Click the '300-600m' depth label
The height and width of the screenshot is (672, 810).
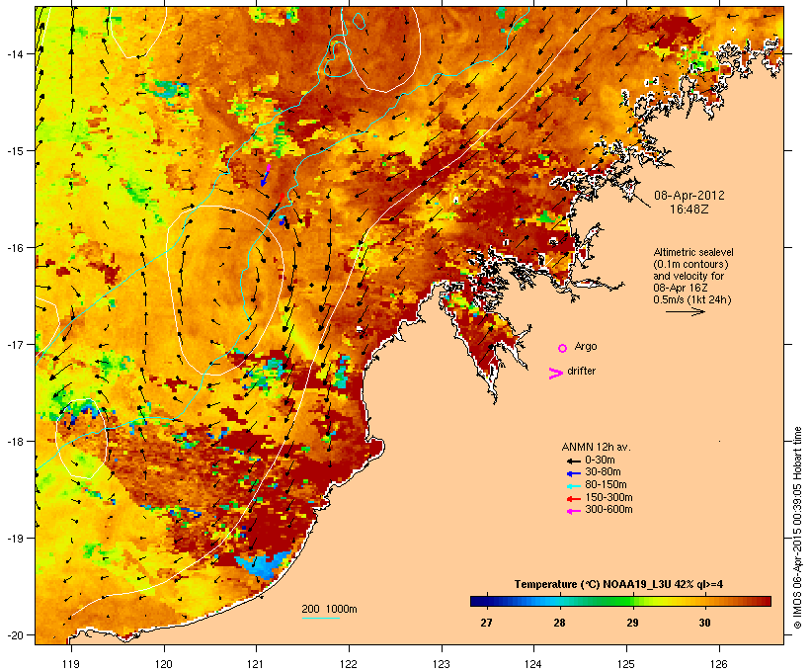pos(608,510)
